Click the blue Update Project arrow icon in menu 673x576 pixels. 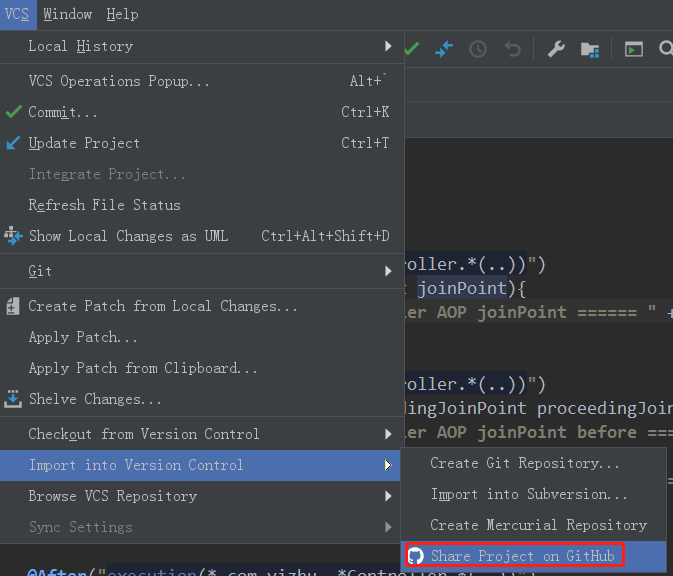click(x=13, y=143)
